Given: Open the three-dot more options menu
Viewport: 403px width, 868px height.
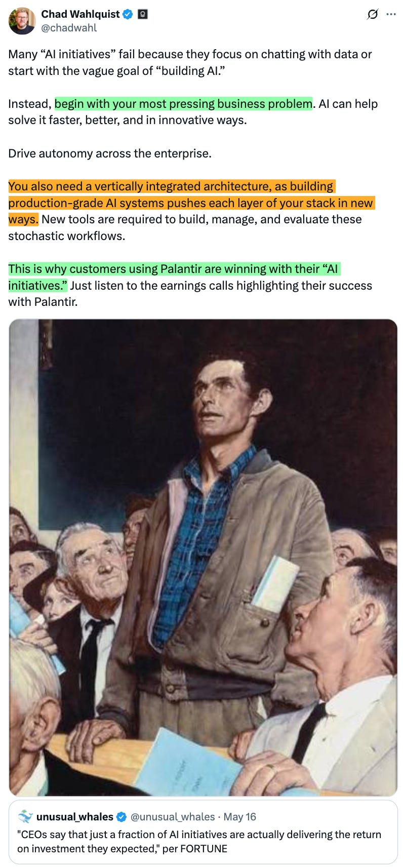Looking at the screenshot, I should tap(391, 15).
